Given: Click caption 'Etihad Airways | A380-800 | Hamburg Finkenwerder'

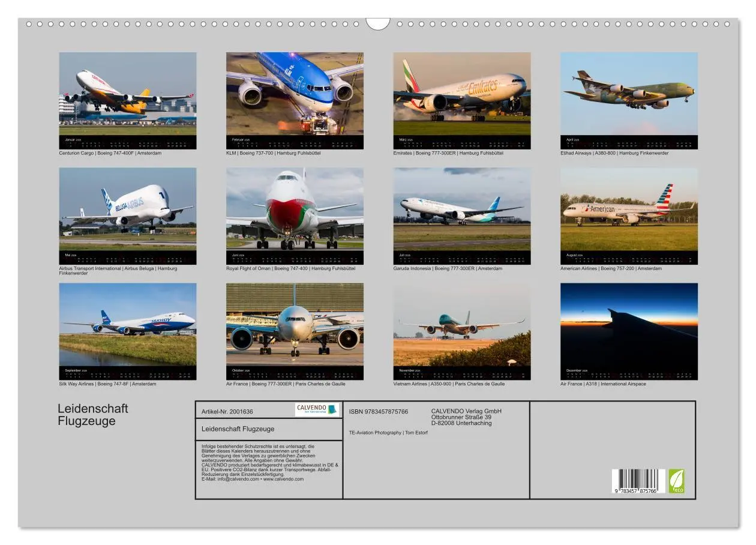Looking at the screenshot, I should (x=614, y=153).
